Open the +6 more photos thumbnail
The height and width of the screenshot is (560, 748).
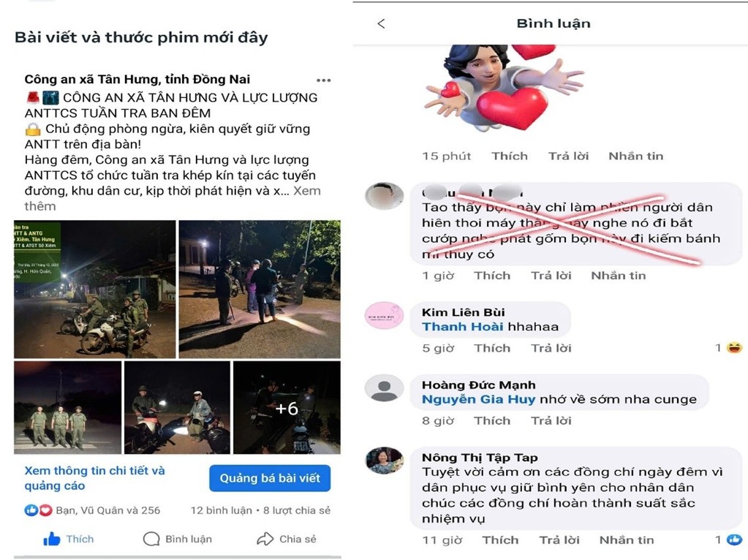287,407
